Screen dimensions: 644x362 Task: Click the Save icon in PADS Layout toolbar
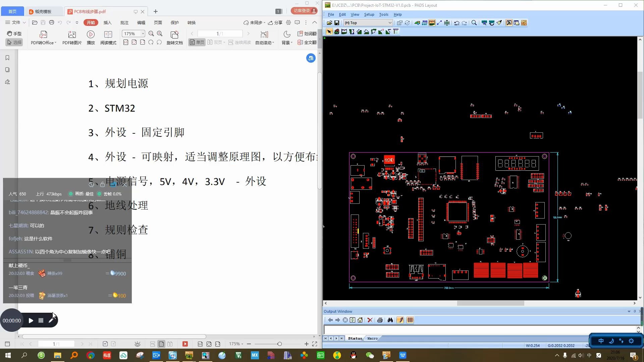[x=337, y=22]
